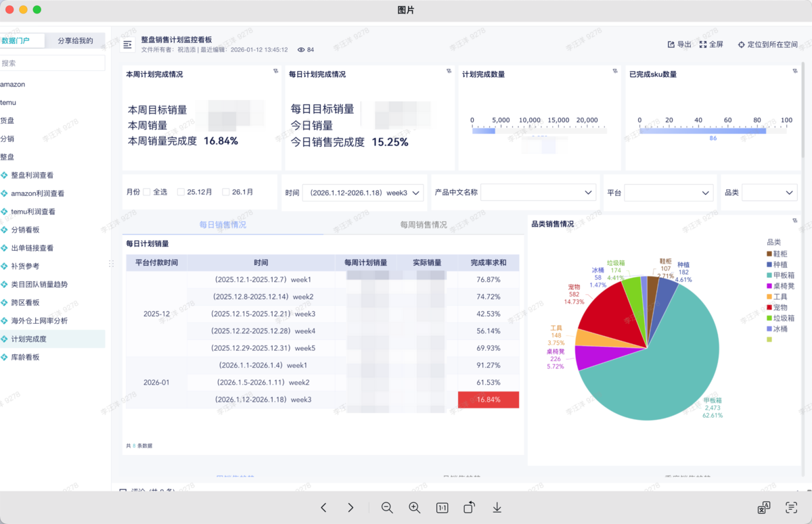Image resolution: width=812 pixels, height=524 pixels.
Task: Enter fullscreen with the 全屏 button
Action: 711,45
